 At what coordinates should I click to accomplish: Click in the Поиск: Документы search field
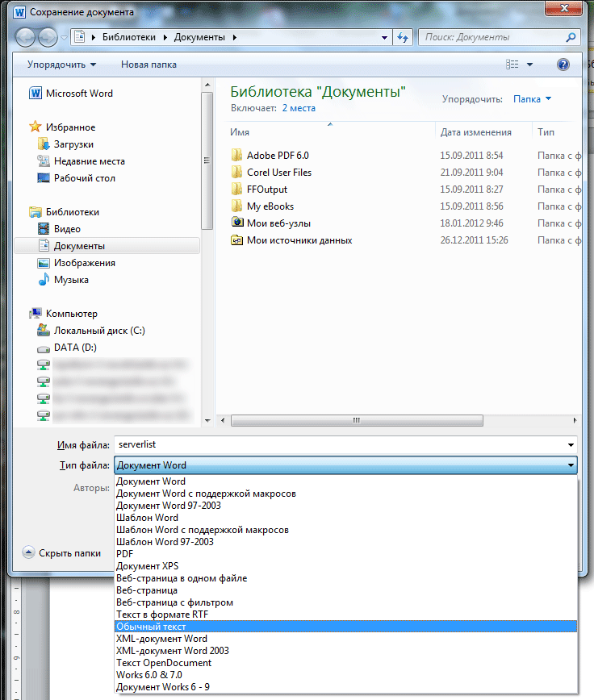point(492,37)
